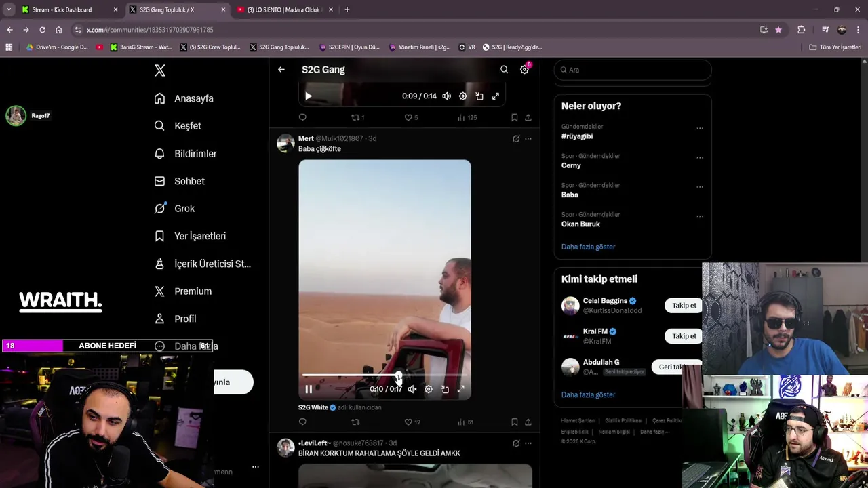Image resolution: width=868 pixels, height=488 pixels.
Task: View analytics showing 51 views
Action: (465, 422)
